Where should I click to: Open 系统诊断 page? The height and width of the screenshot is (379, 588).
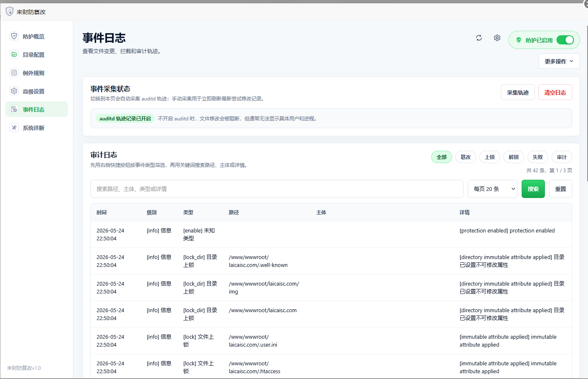coord(36,128)
